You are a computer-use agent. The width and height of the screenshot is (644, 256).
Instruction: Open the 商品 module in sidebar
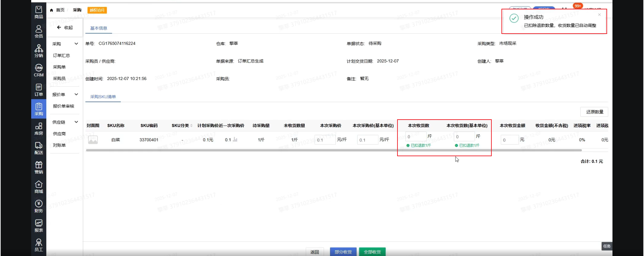click(x=39, y=12)
